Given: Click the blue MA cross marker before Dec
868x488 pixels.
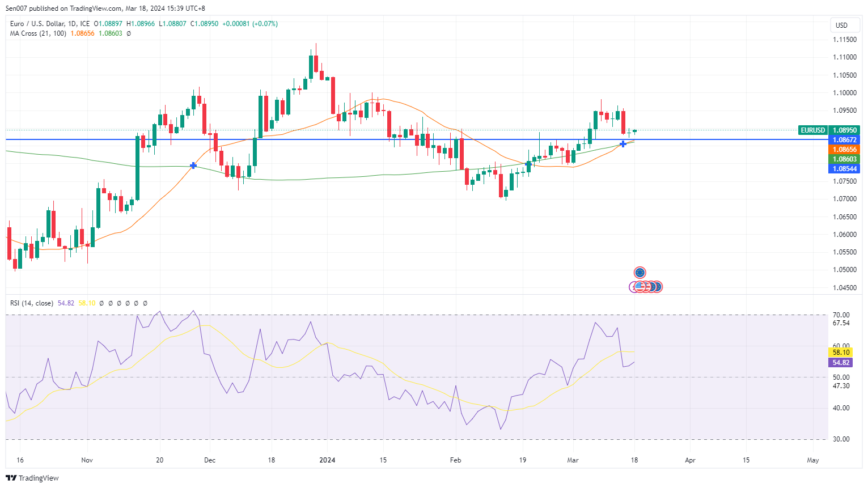Looking at the screenshot, I should [x=193, y=166].
